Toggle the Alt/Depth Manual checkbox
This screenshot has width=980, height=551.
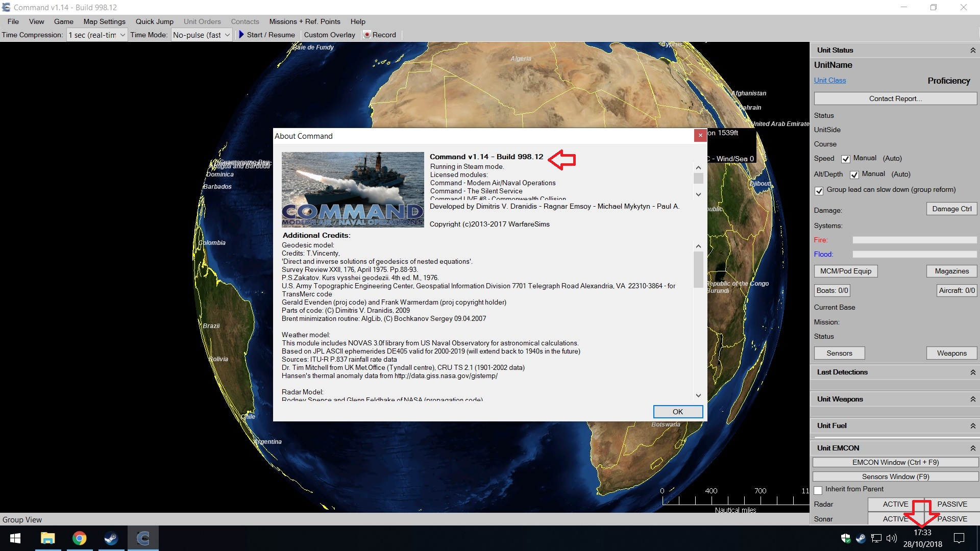pos(854,174)
